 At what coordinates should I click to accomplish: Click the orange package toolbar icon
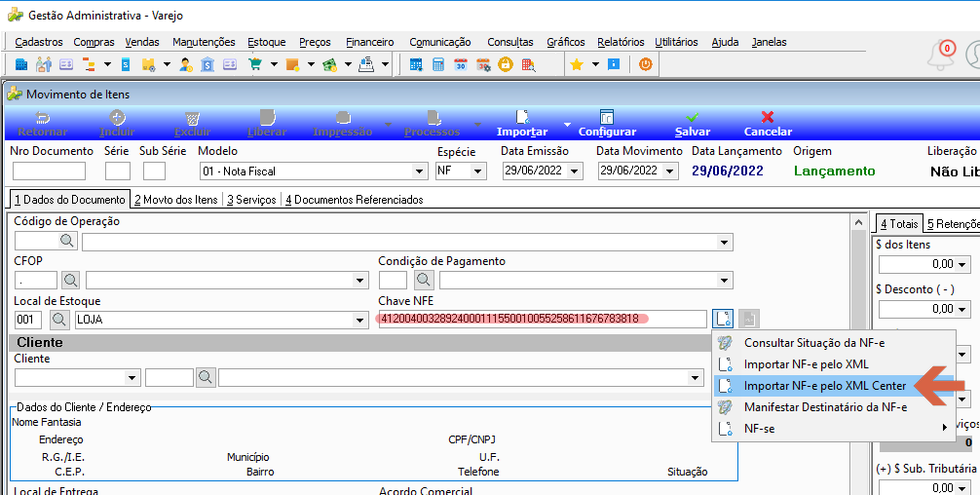point(292,64)
